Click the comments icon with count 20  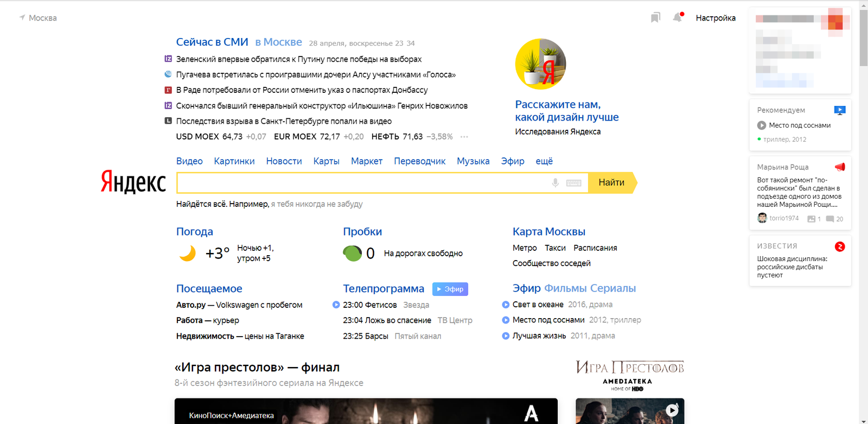point(830,219)
